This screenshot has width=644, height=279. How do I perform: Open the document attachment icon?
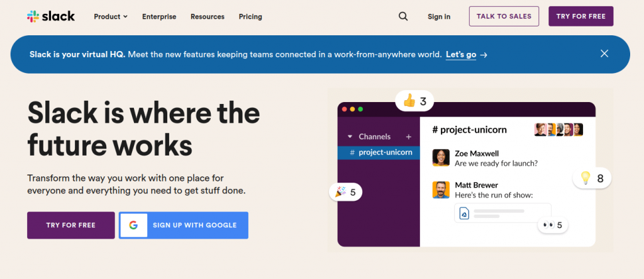coord(465,214)
